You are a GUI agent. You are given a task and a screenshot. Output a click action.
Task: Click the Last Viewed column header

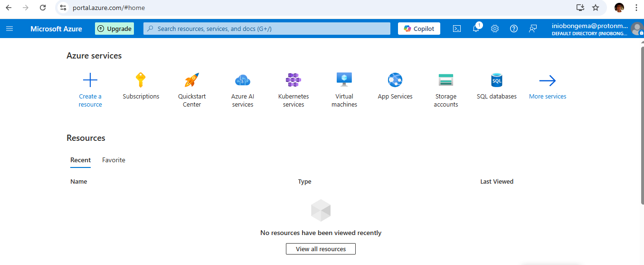[497, 182]
